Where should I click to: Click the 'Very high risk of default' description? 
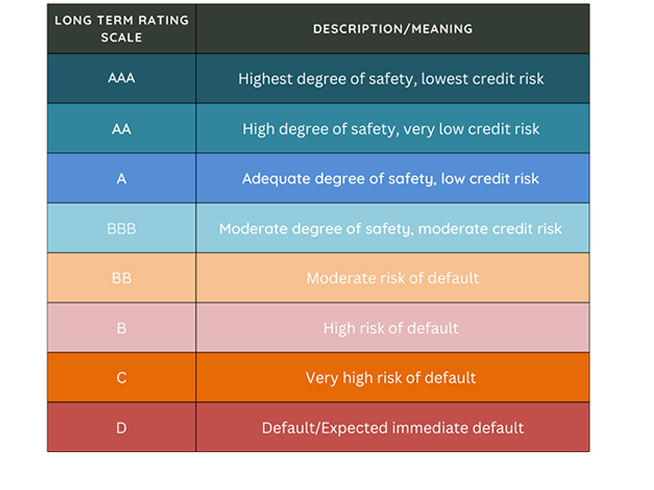pos(391,378)
